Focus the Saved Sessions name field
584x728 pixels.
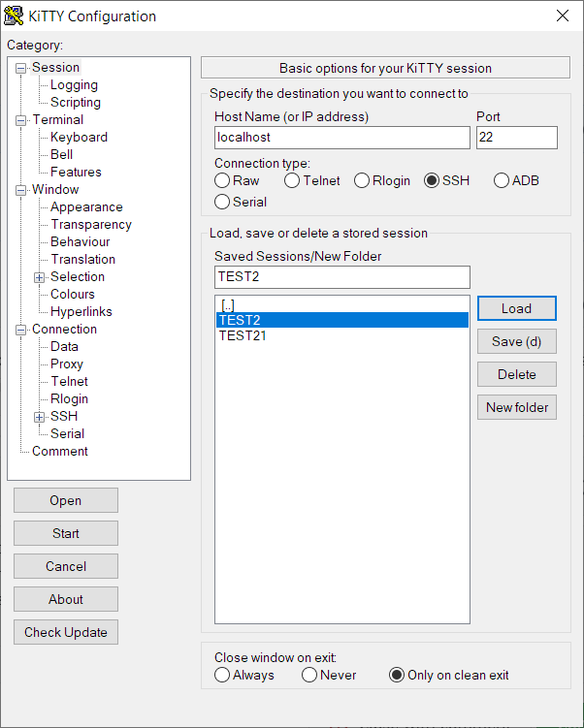tap(342, 277)
